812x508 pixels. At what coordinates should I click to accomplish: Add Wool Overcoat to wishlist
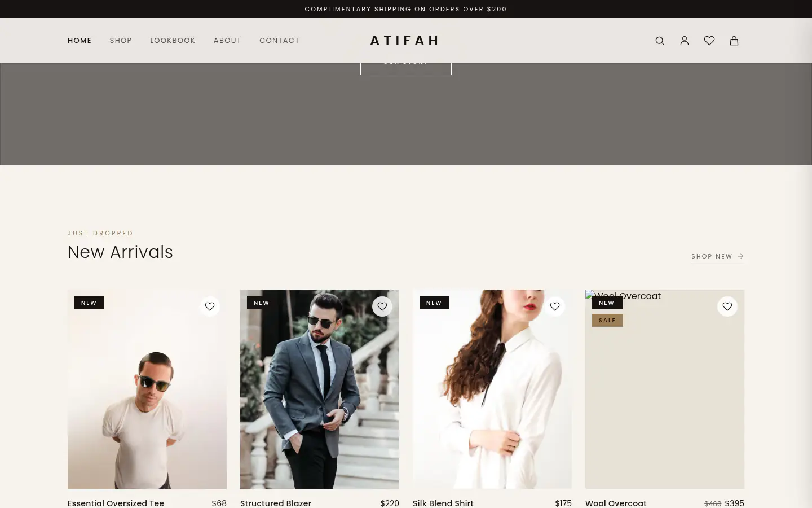pos(727,306)
